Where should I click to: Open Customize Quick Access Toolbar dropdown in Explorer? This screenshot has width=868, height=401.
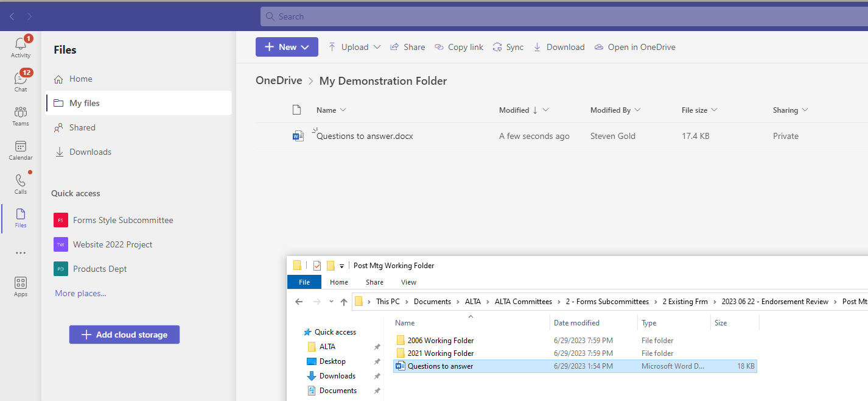point(342,266)
